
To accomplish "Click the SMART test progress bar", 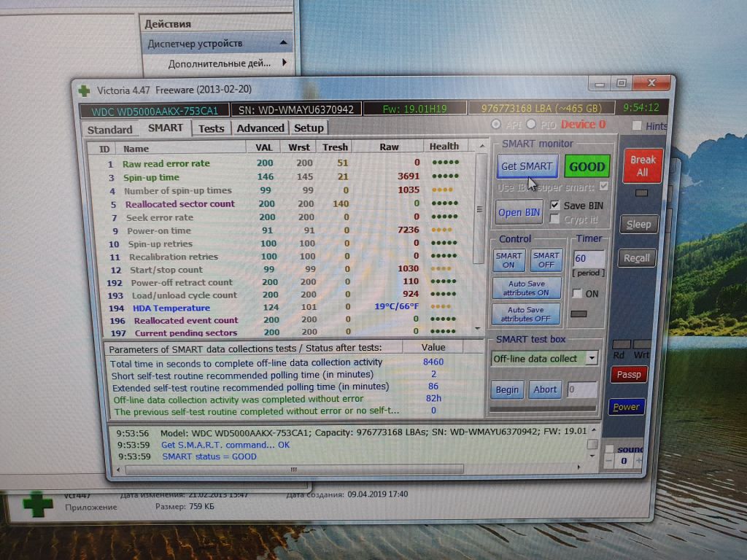I will click(x=543, y=408).
